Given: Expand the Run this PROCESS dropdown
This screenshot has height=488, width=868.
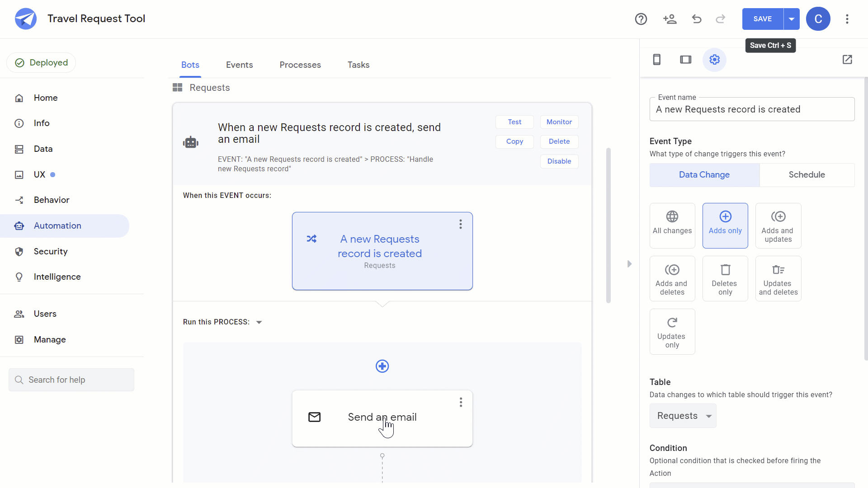Looking at the screenshot, I should (x=259, y=322).
